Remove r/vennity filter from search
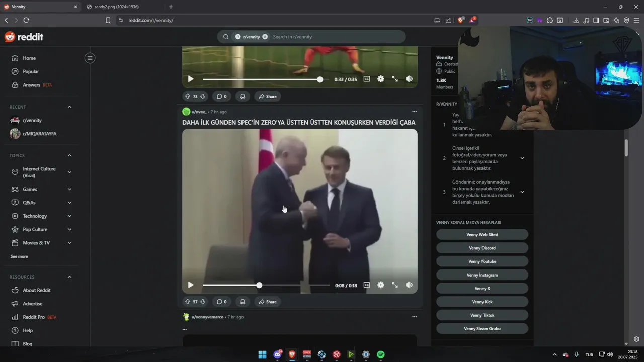The image size is (644, 362). [265, 37]
